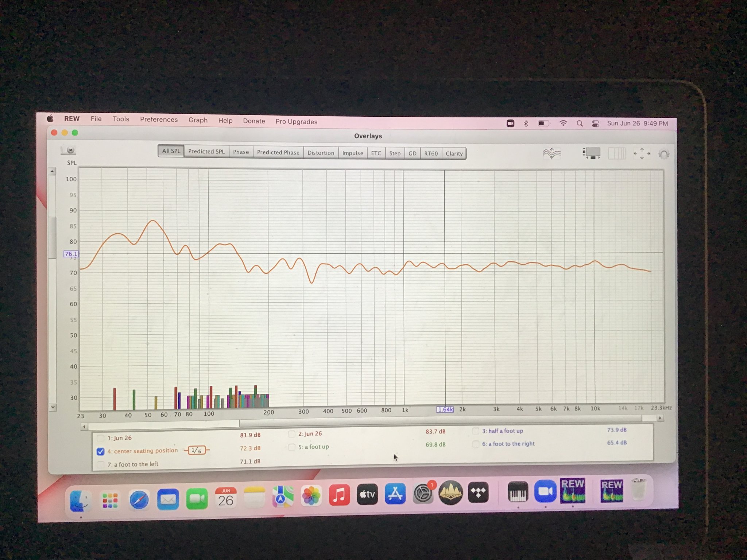Open the App Store in the Dock
The image size is (747, 560).
point(395,494)
